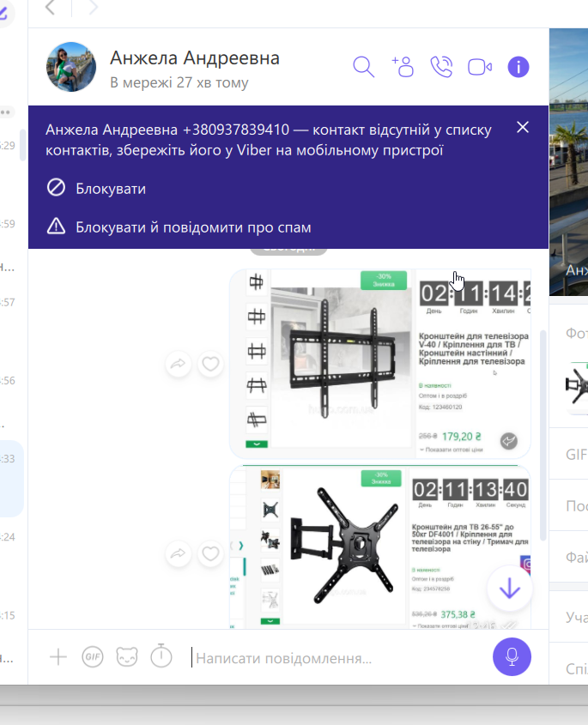Open the DF4001 bracket image message
The image size is (588, 725).
(379, 547)
